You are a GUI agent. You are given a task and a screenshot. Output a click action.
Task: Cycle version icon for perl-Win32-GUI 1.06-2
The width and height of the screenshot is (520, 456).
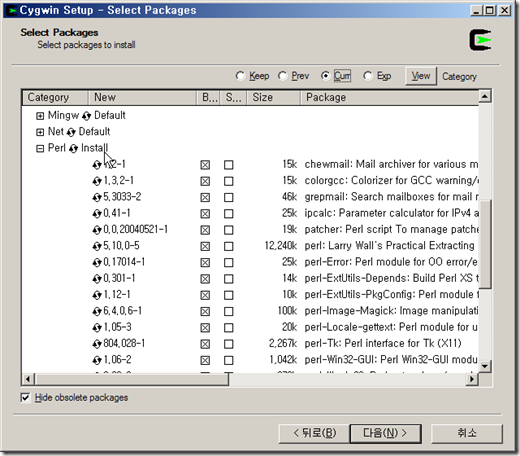tap(97, 360)
